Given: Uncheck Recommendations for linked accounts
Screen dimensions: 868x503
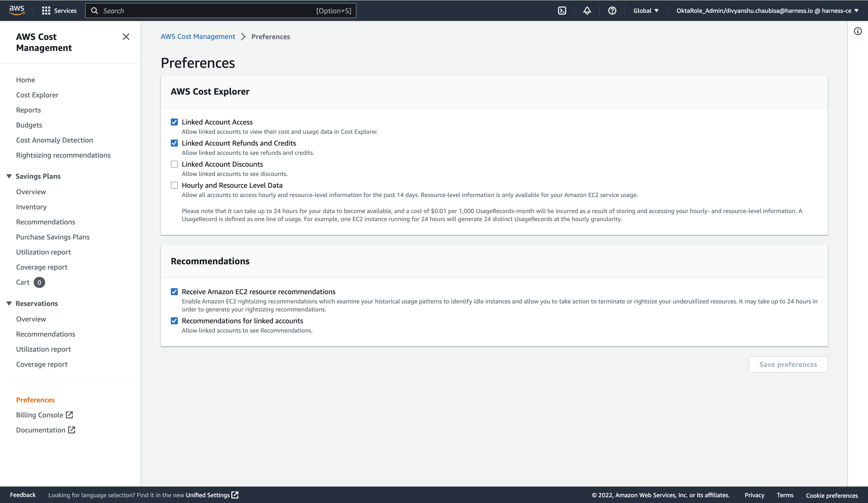Looking at the screenshot, I should (174, 321).
